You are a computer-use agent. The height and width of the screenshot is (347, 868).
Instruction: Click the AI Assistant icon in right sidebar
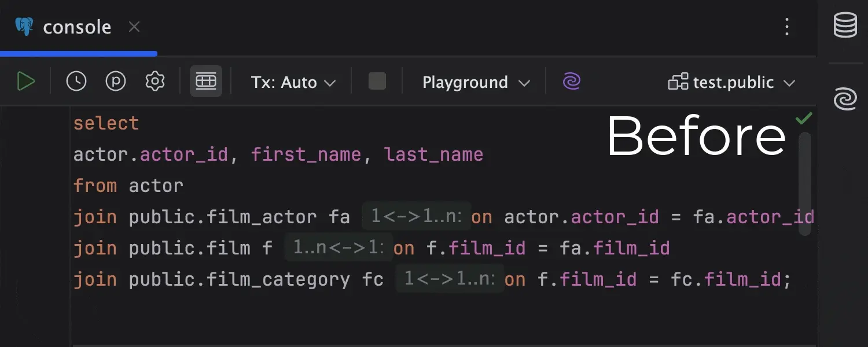pos(844,99)
